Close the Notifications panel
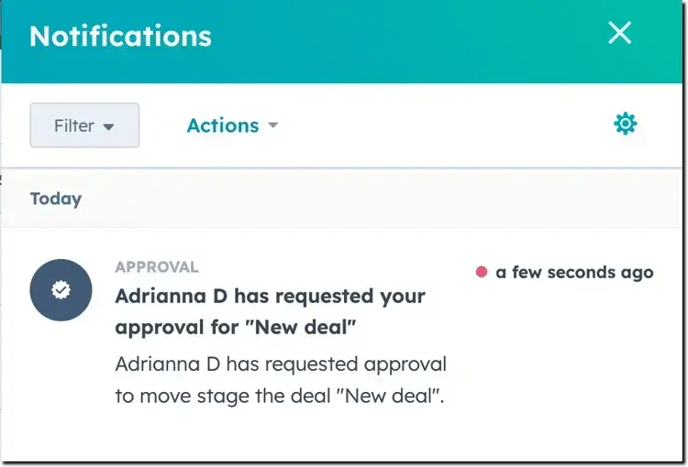The height and width of the screenshot is (467, 688). click(x=620, y=33)
